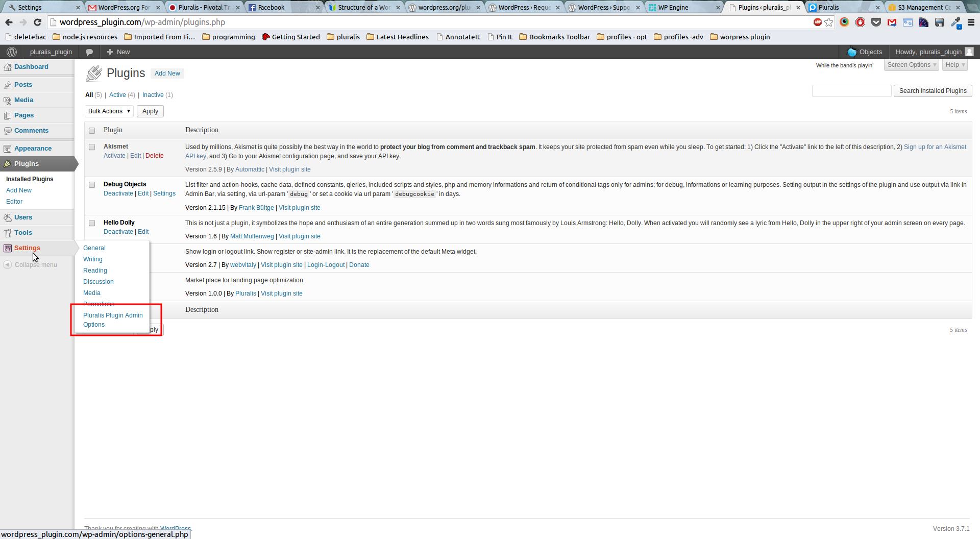Click the Collapse menu arrow icon
The width and height of the screenshot is (980, 539).
7,264
